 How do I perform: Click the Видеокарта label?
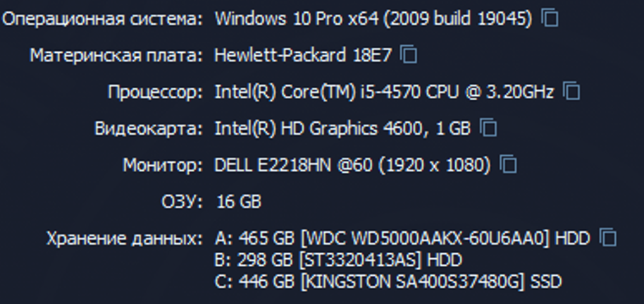pos(149,130)
